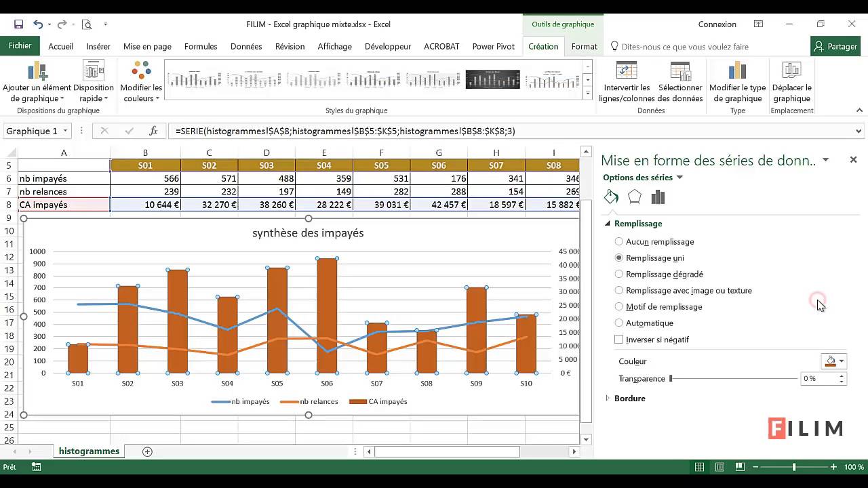Click zoom in plus button
The width and height of the screenshot is (868, 488).
[x=833, y=467]
